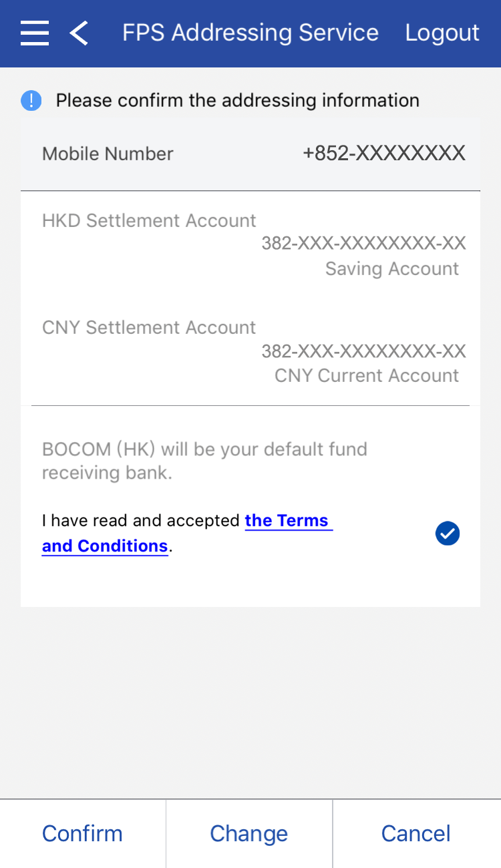Log out of the banking app
The width and height of the screenshot is (501, 868).
442,33
